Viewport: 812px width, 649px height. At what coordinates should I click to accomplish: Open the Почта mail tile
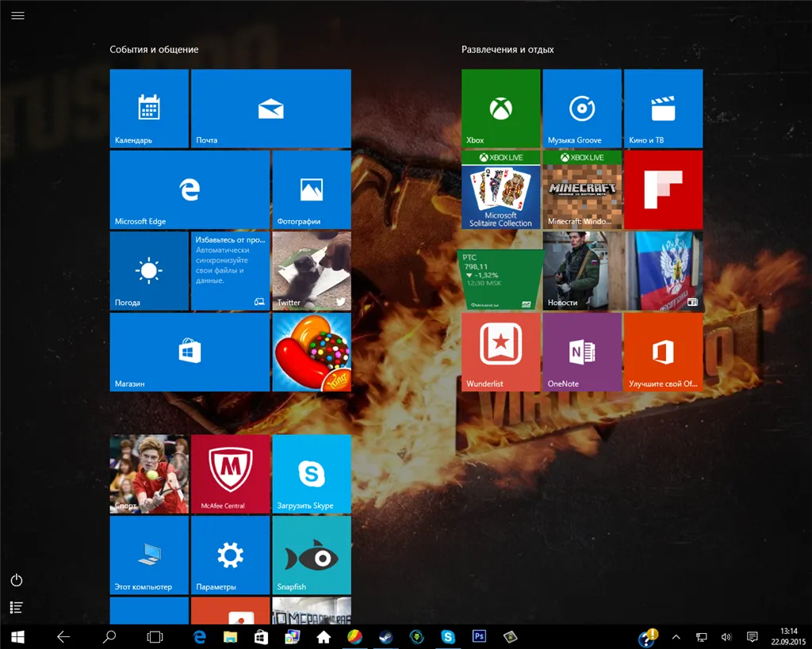click(271, 109)
